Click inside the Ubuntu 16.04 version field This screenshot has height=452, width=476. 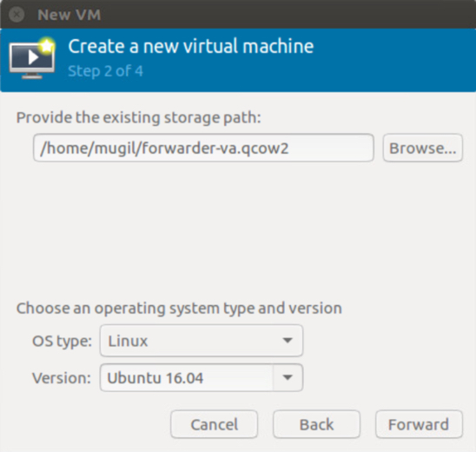click(187, 377)
